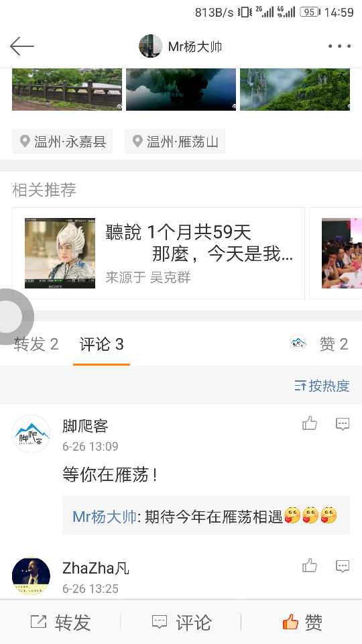Open the Mr杨大帅 username link in reply
The height and width of the screenshot is (644, 362).
pyautogui.click(x=105, y=517)
